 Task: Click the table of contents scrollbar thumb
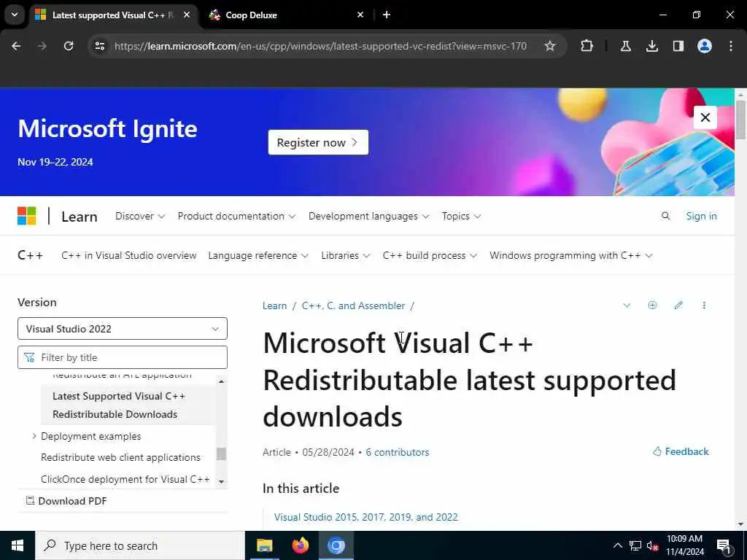(221, 454)
